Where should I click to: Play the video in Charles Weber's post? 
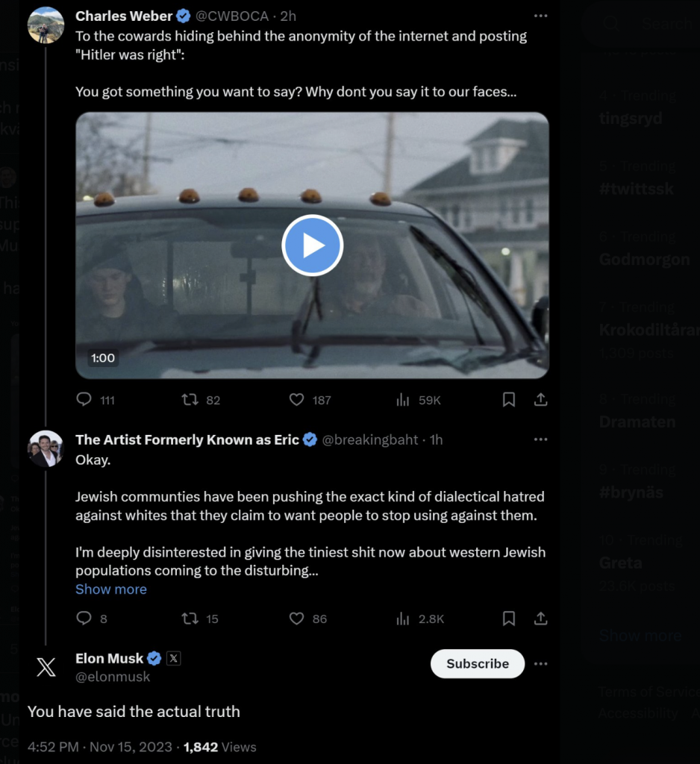click(x=312, y=245)
